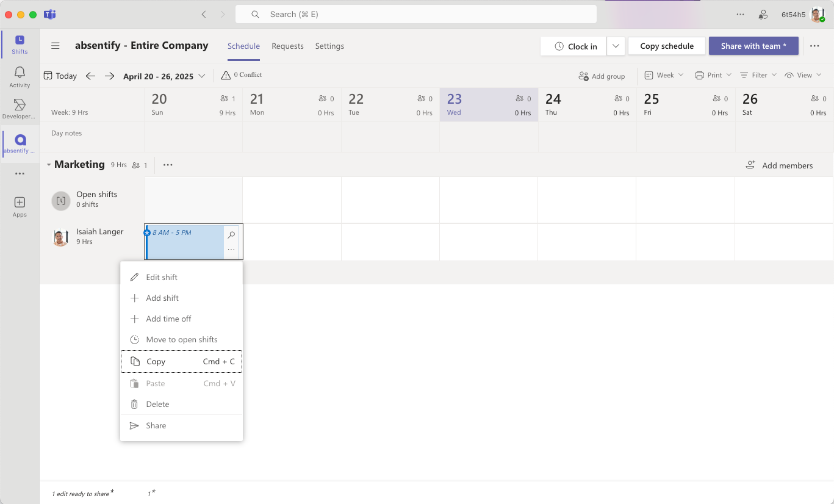834x504 pixels.
Task: Go back in Teams history
Action: (204, 14)
